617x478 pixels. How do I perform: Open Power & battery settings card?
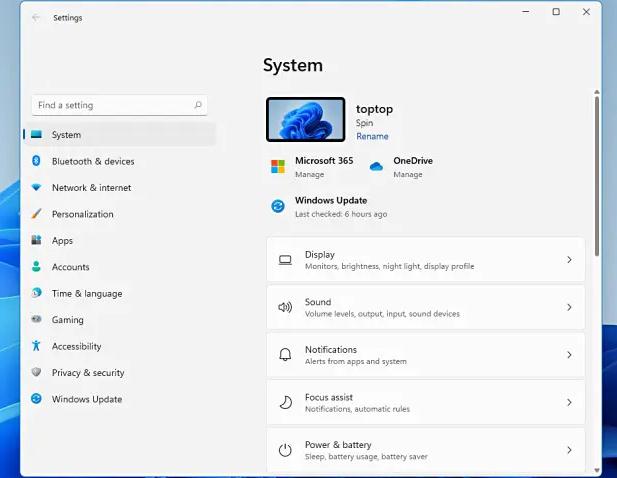pyautogui.click(x=426, y=450)
